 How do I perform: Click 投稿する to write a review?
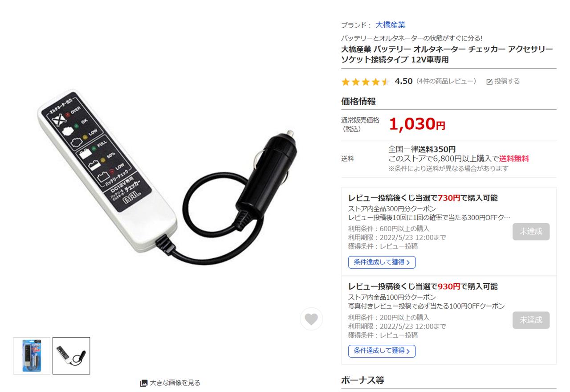[507, 81]
